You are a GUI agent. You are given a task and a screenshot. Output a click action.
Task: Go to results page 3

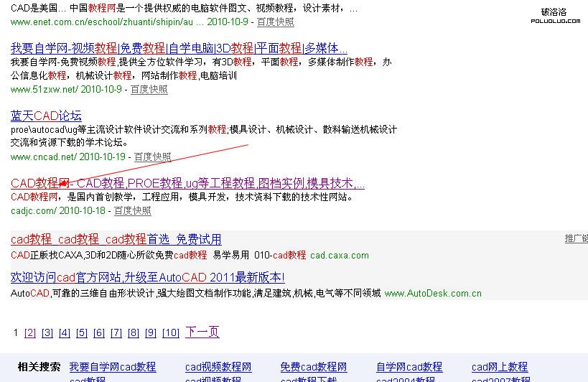click(47, 333)
